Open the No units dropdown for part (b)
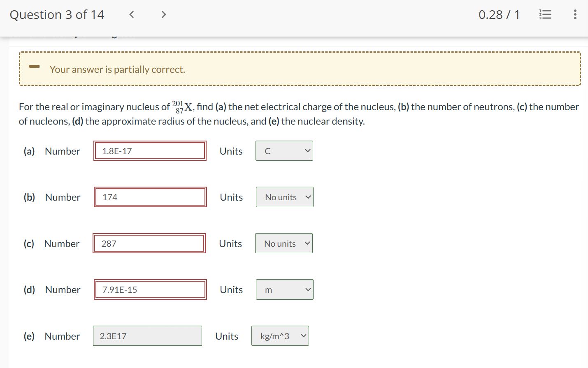 coord(284,197)
